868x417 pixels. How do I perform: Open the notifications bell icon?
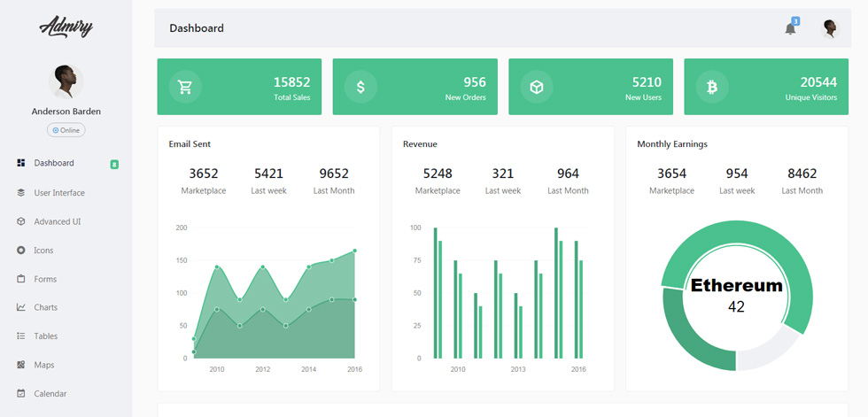(790, 28)
